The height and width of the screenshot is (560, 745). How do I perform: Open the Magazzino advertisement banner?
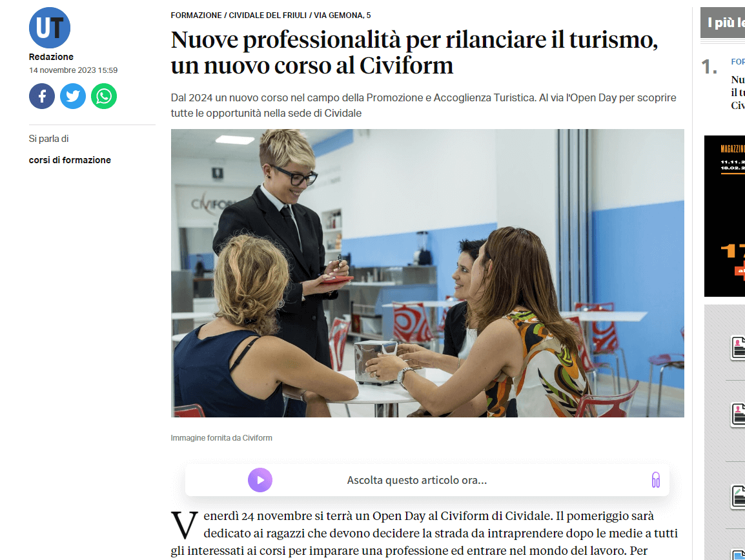724,216
